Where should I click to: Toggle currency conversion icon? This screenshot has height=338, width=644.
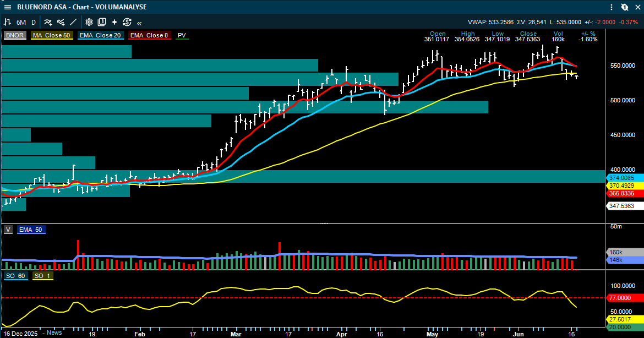tap(127, 22)
